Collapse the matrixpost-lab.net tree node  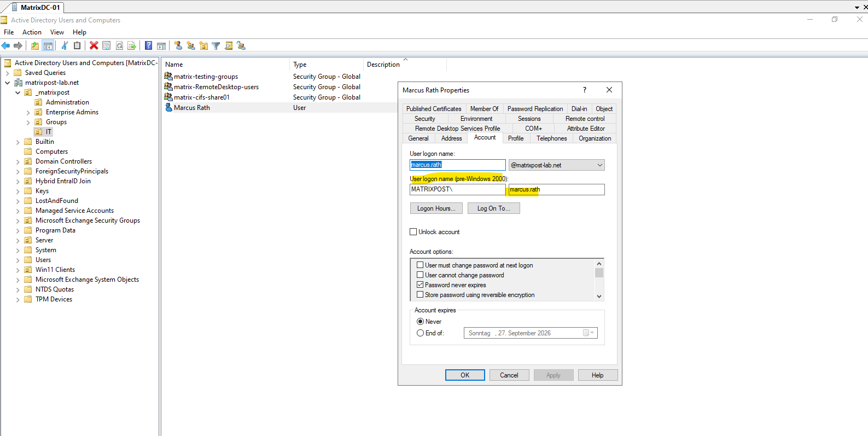7,83
